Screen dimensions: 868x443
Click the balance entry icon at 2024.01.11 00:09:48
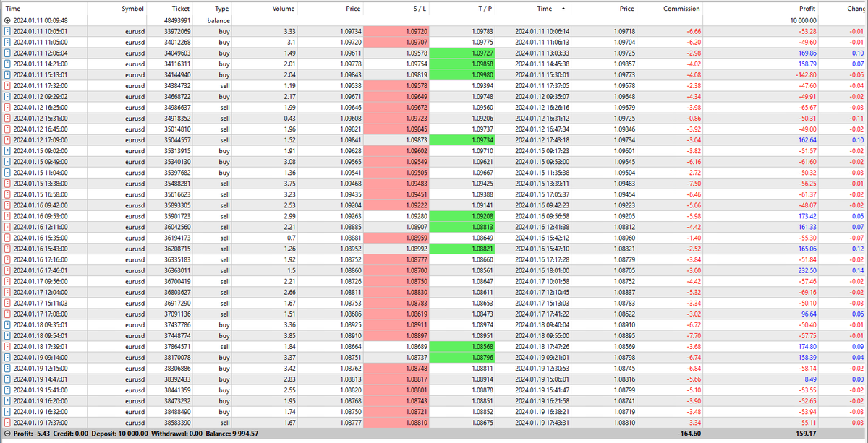7,21
